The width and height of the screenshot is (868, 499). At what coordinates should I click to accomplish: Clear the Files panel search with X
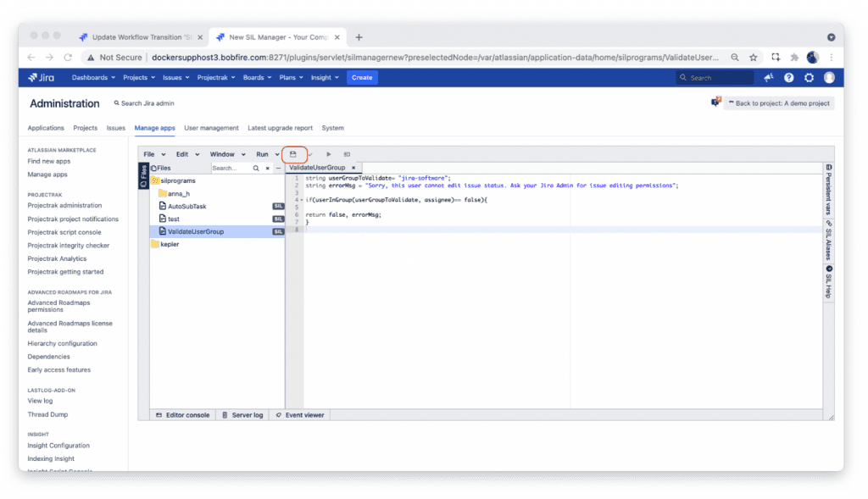[267, 169]
